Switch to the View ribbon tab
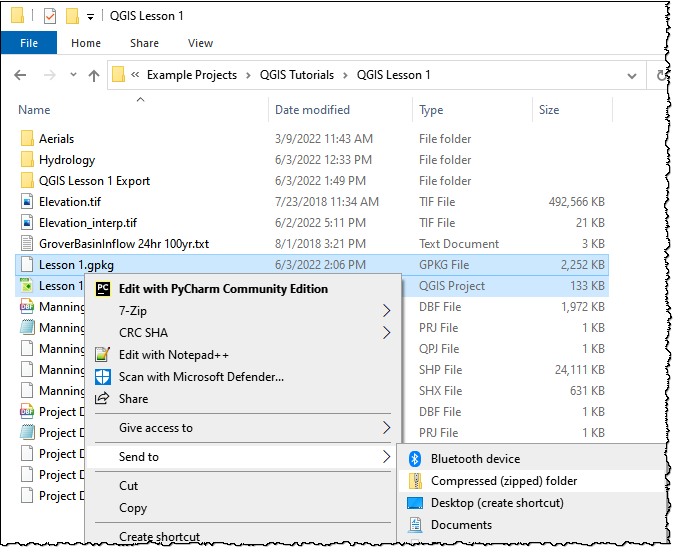Image resolution: width=676 pixels, height=550 pixels. point(200,43)
